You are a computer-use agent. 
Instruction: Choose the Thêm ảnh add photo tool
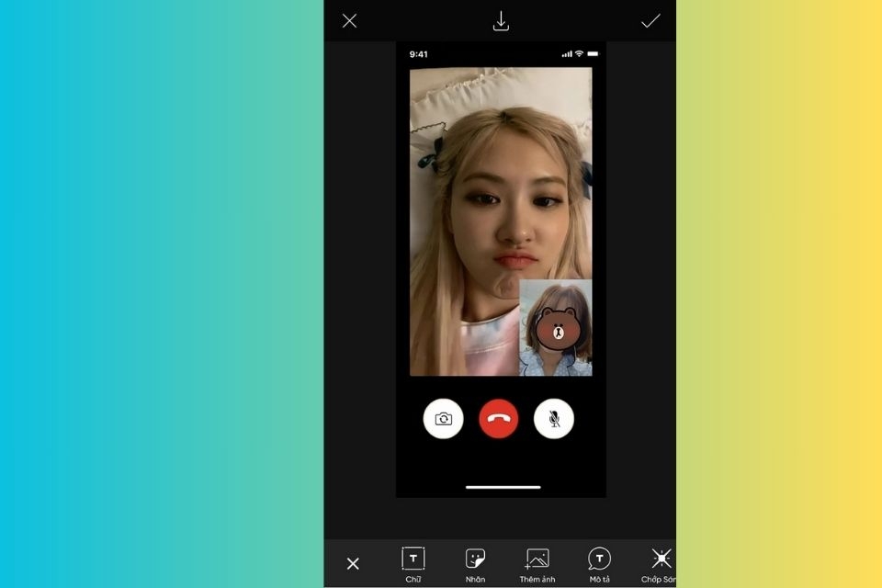tap(537, 565)
